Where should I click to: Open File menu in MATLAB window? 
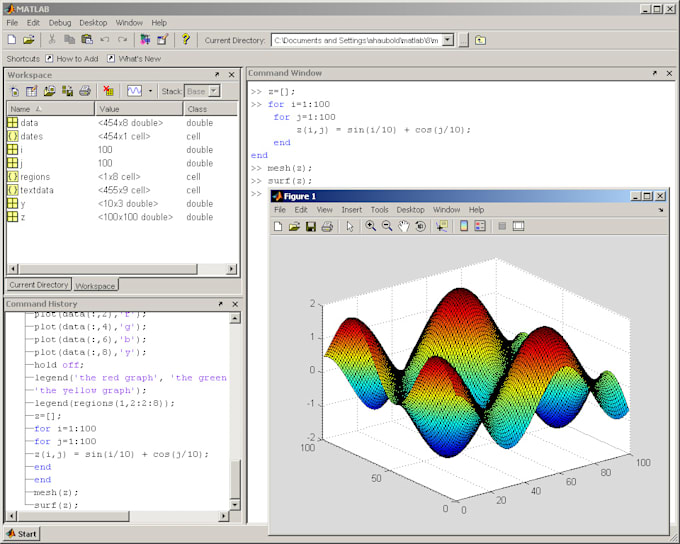pos(12,23)
